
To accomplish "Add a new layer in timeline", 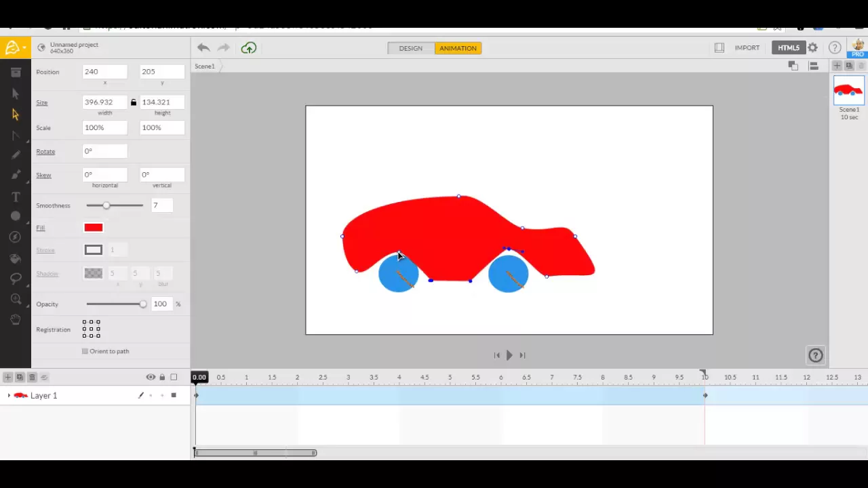I will coord(7,377).
